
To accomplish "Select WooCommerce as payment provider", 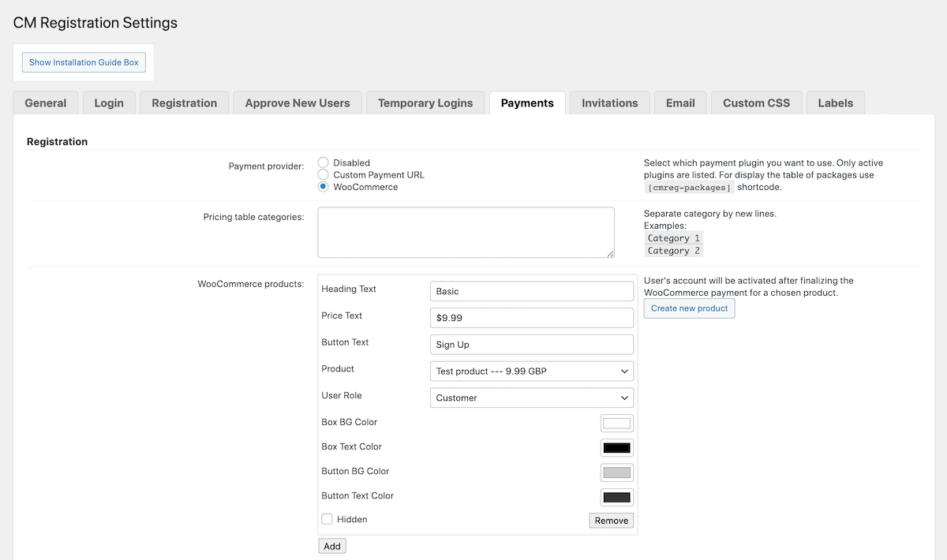I will (324, 187).
